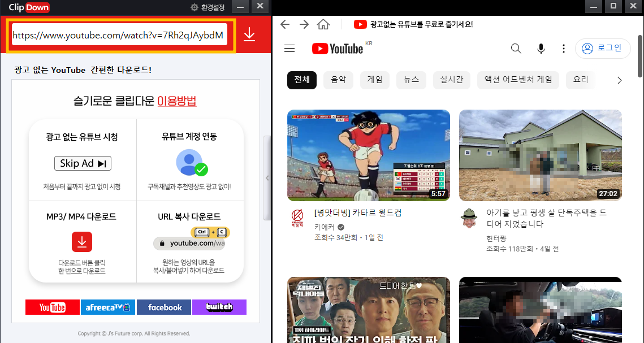Click the 5:57 duration badge
The image size is (644, 343).
point(438,194)
